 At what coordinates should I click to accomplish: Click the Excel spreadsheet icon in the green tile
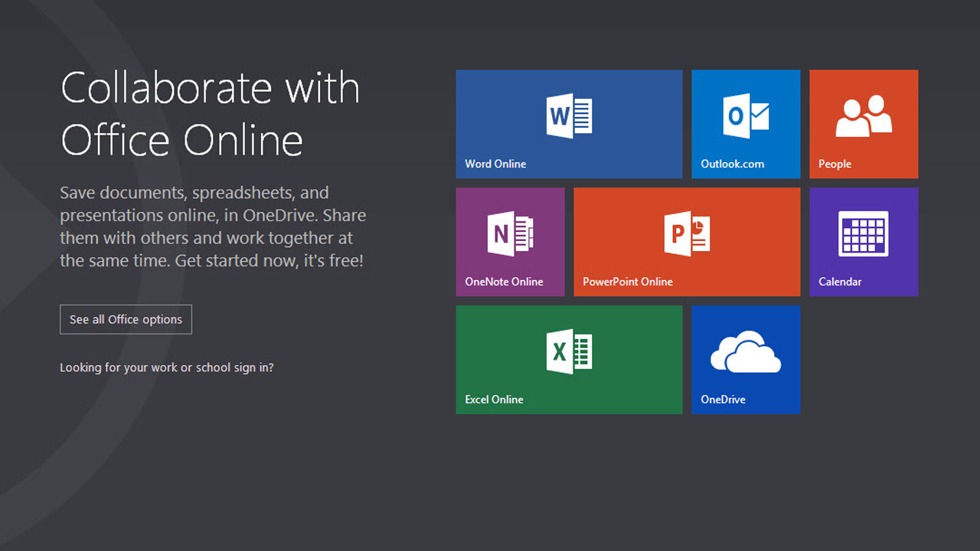(x=569, y=351)
